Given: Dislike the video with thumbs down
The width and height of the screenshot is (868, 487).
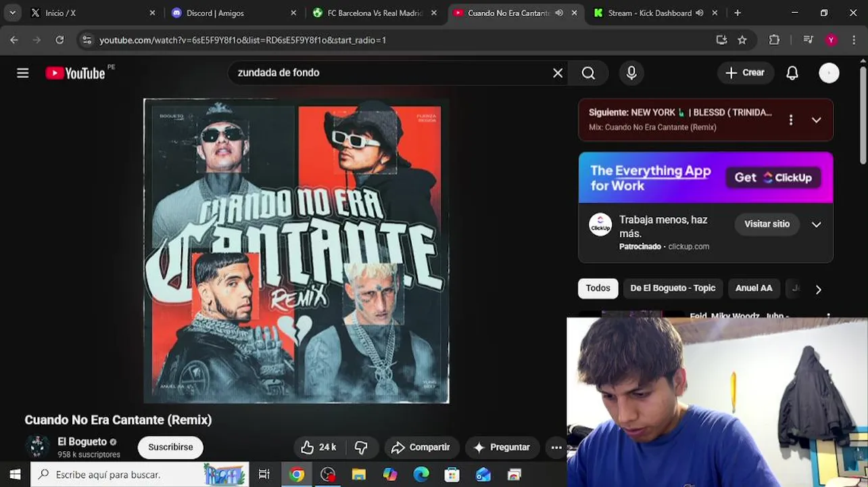Looking at the screenshot, I should [361, 447].
